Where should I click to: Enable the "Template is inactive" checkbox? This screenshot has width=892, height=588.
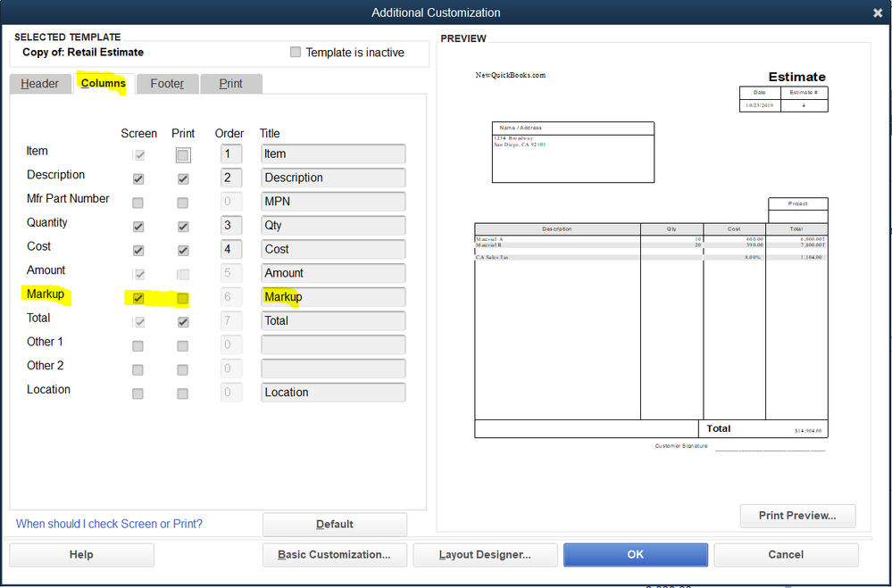(296, 52)
